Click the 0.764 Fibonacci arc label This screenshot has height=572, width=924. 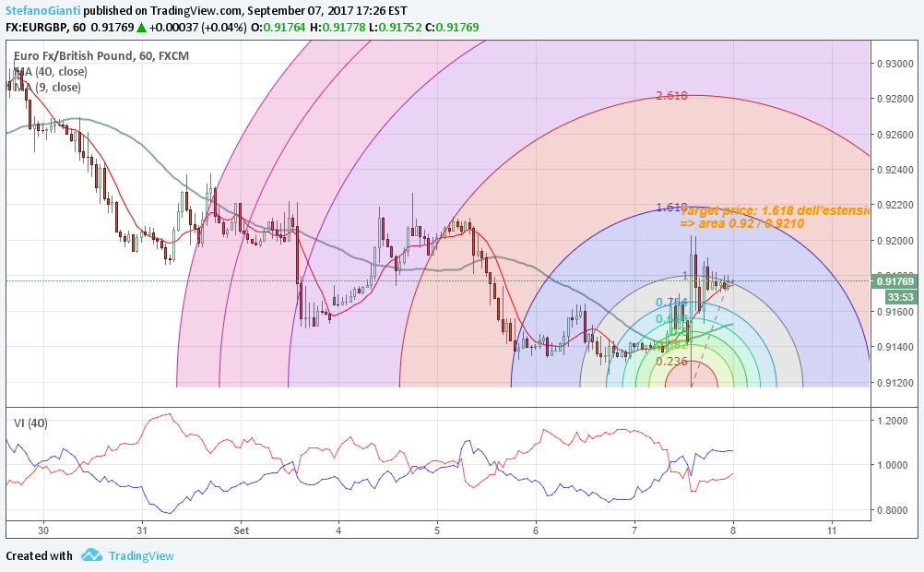click(671, 302)
